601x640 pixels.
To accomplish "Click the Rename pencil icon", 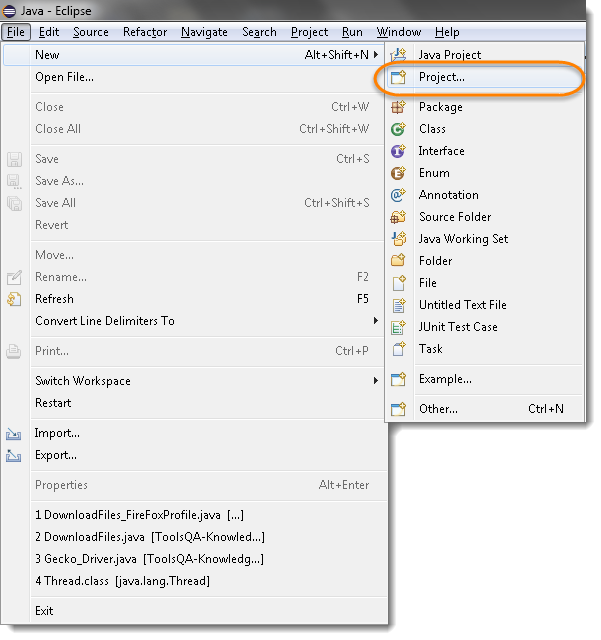I will coord(14,277).
